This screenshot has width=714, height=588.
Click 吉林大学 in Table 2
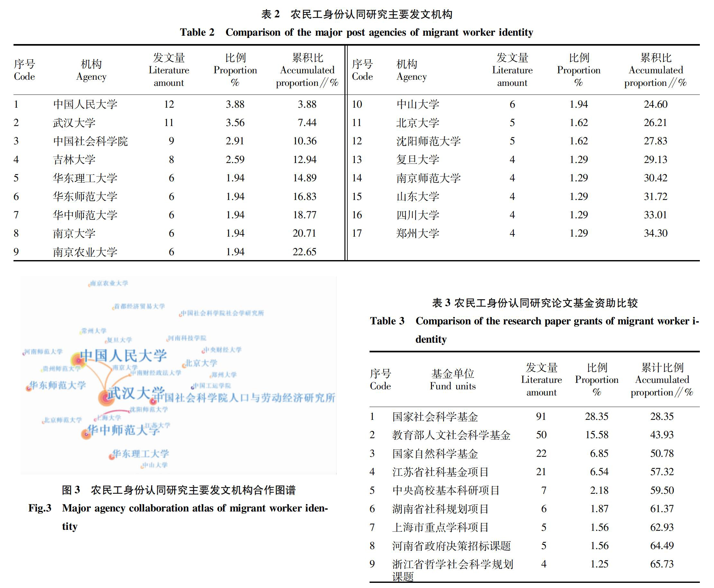pyautogui.click(x=74, y=159)
